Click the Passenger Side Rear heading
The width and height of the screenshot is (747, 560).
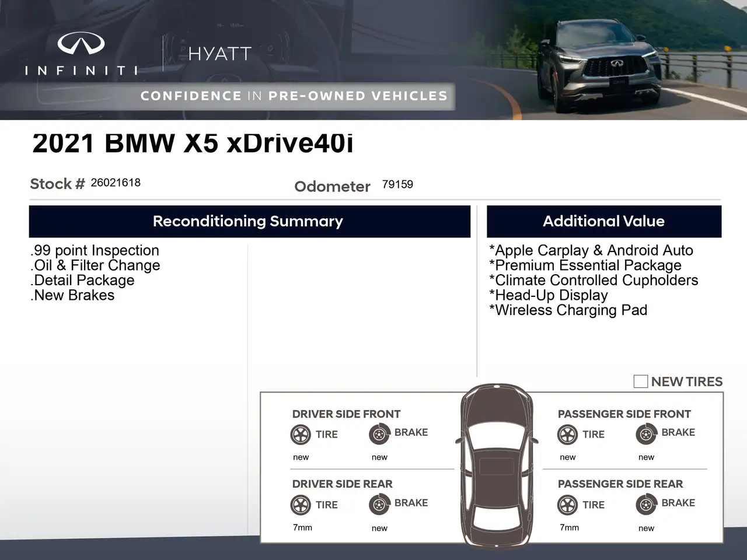pyautogui.click(x=620, y=484)
